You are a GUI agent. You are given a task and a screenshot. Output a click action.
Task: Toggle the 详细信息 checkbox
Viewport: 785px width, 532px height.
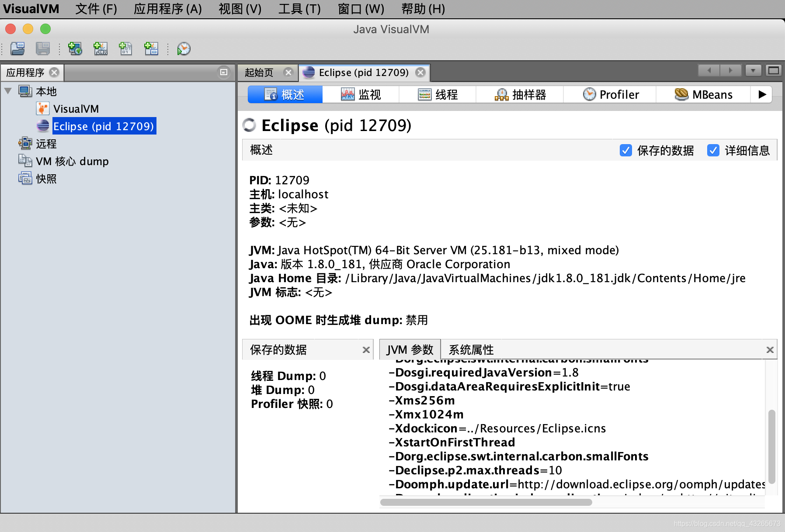point(713,150)
